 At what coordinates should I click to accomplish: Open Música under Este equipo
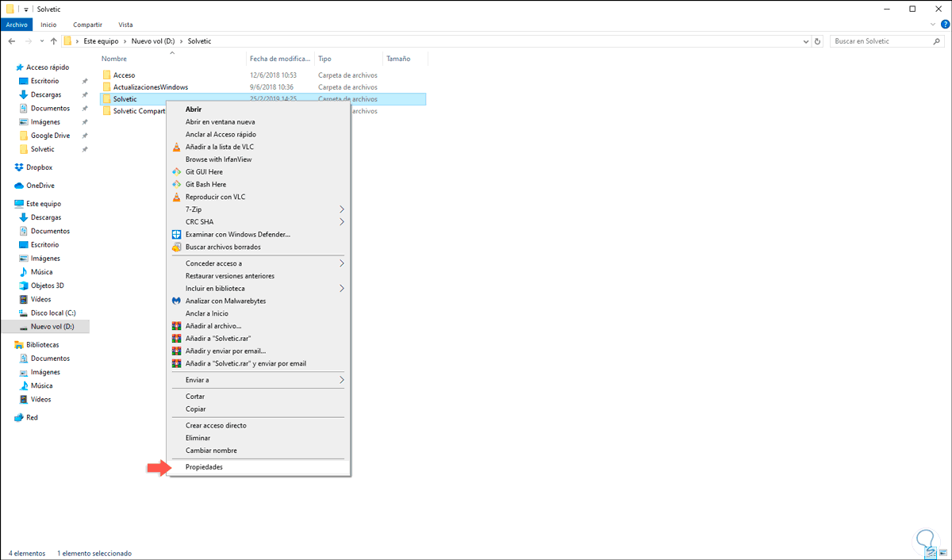click(x=41, y=272)
